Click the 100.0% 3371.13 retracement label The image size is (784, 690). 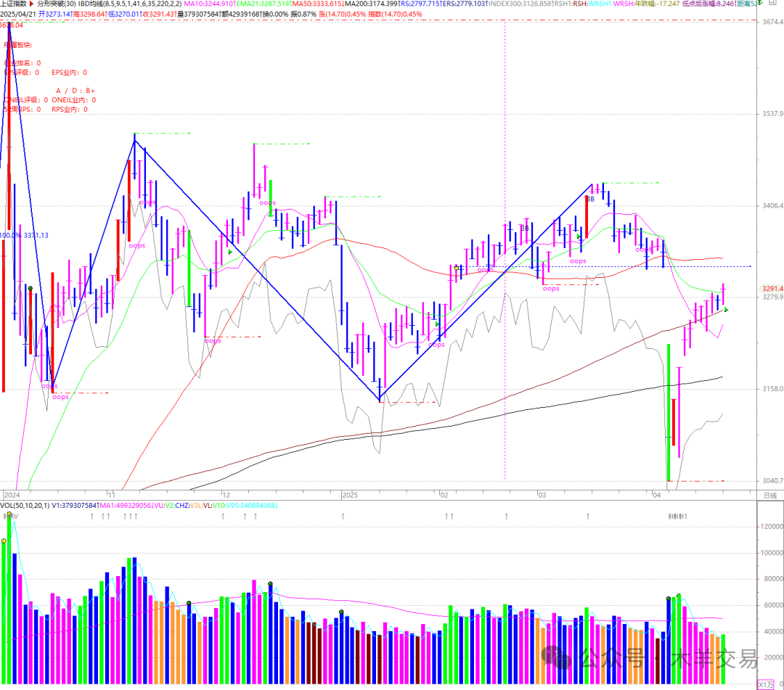25,235
